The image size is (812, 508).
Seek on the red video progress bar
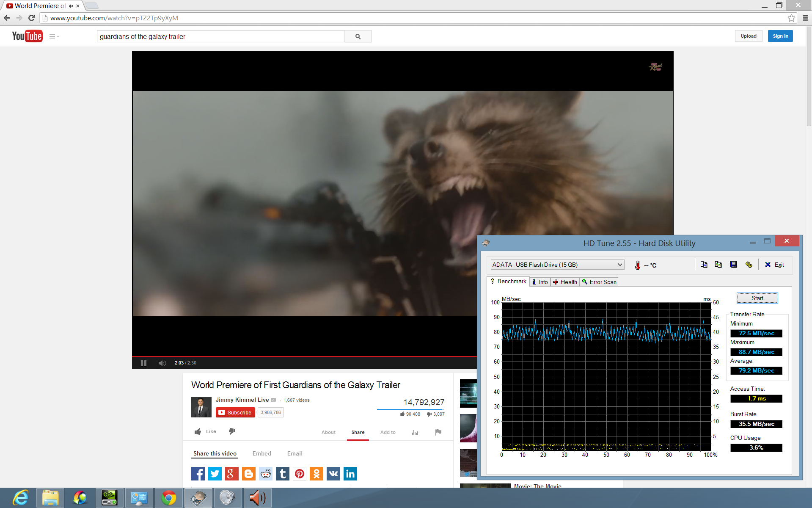coord(304,356)
